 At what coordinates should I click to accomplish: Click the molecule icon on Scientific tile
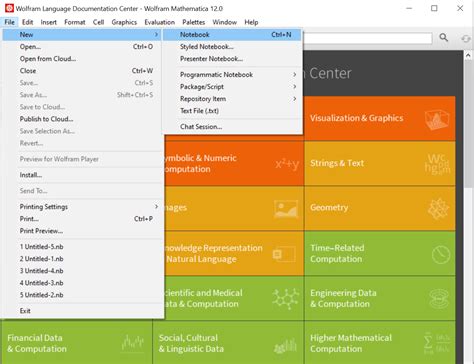285,299
